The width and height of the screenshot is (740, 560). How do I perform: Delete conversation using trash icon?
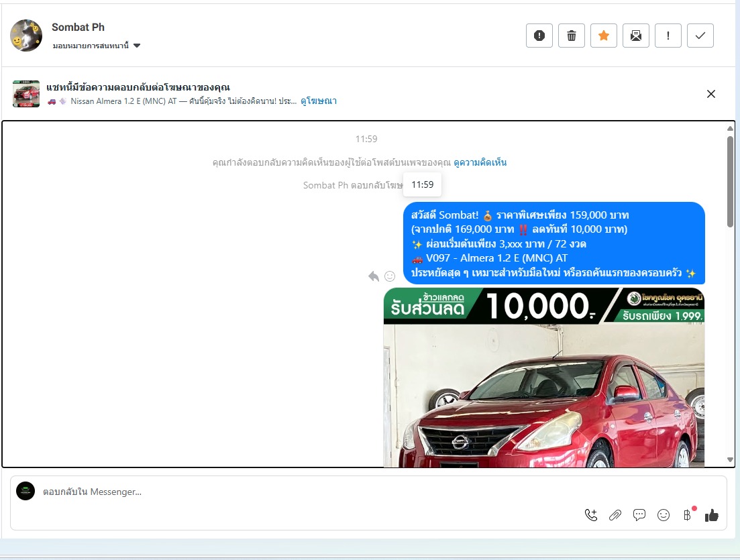pos(571,36)
